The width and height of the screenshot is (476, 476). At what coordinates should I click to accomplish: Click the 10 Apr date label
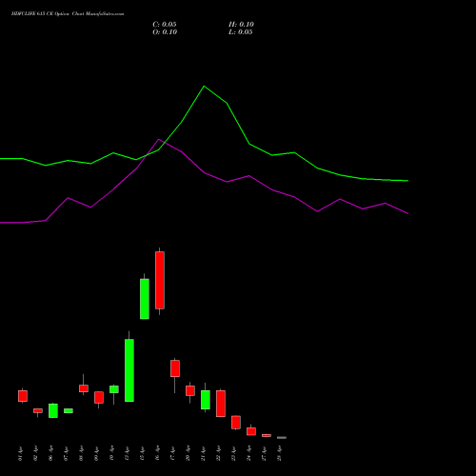pos(112,454)
